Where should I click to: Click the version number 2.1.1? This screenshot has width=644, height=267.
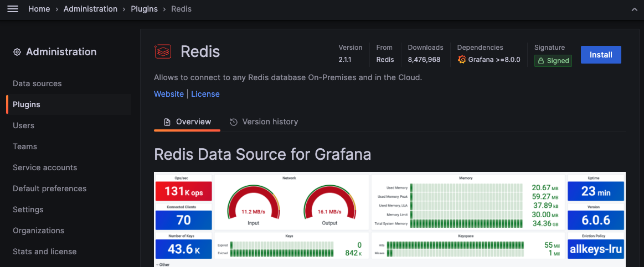[x=345, y=60]
